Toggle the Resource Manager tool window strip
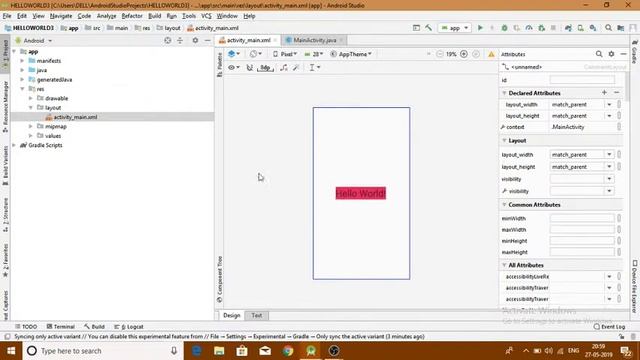640x360 pixels. point(5,106)
